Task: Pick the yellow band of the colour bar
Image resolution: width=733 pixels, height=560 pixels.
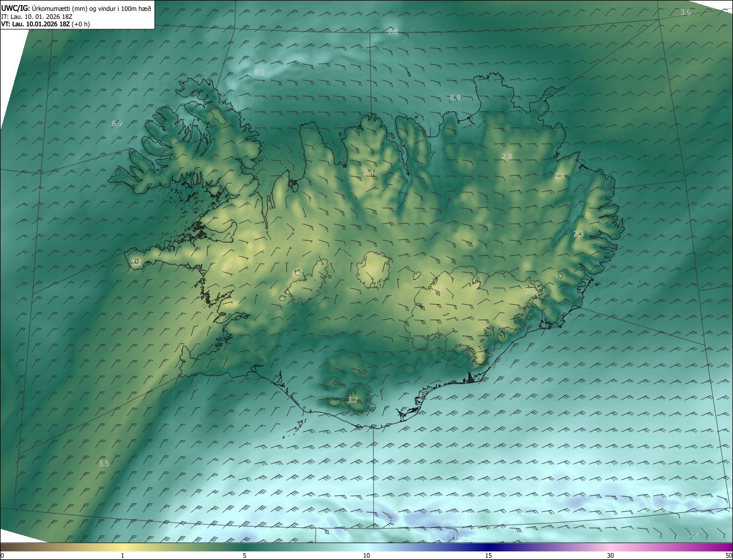Action: click(123, 547)
